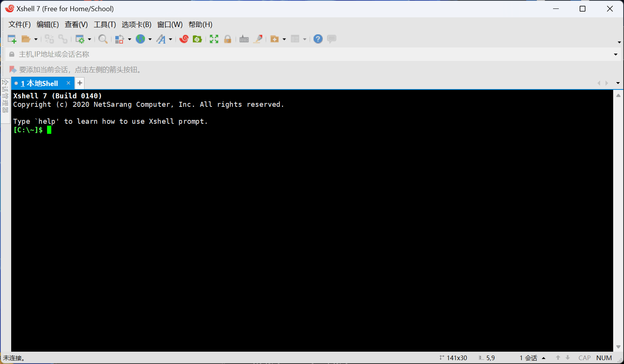Open the color scheme icon
Image resolution: width=624 pixels, height=364 pixels.
point(120,39)
